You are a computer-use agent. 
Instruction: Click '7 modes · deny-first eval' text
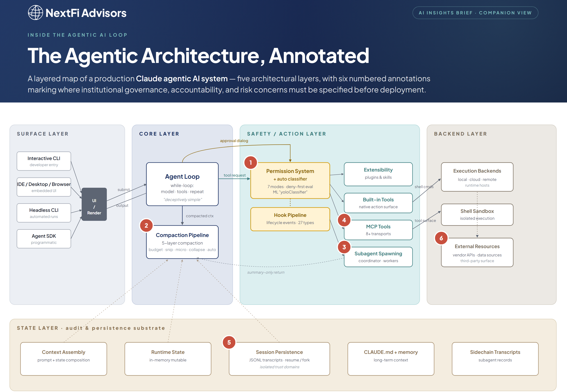click(290, 187)
